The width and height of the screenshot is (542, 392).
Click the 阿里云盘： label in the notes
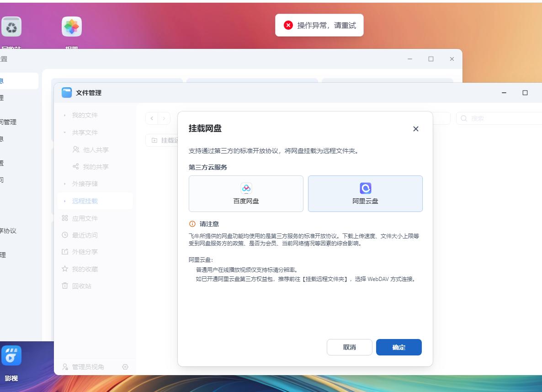point(201,260)
